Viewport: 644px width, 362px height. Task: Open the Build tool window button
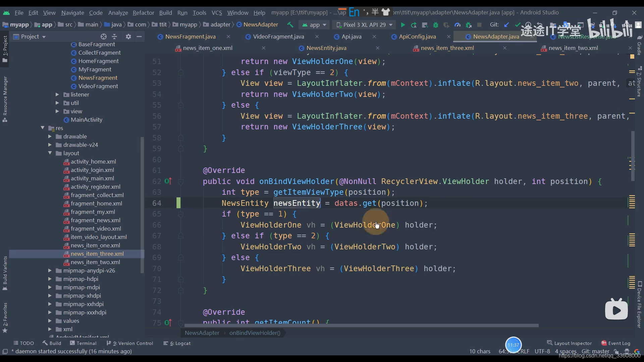(x=52, y=343)
